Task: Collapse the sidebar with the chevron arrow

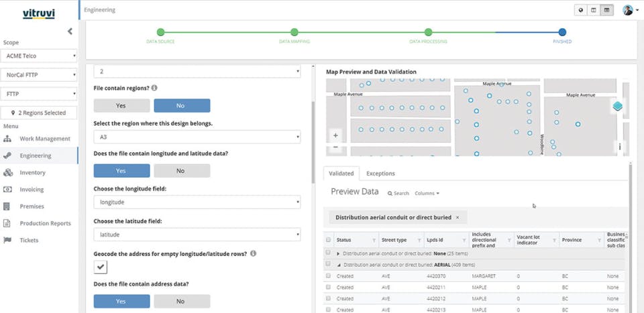Action: click(x=70, y=32)
